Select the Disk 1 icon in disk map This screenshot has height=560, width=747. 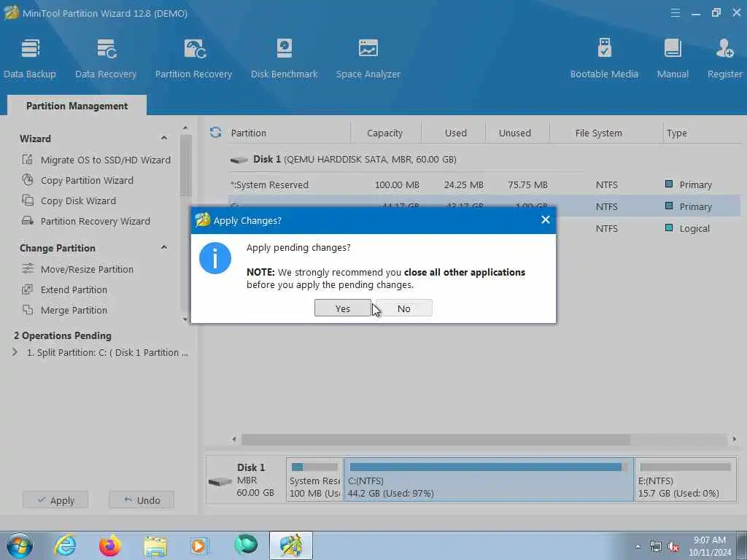220,482
